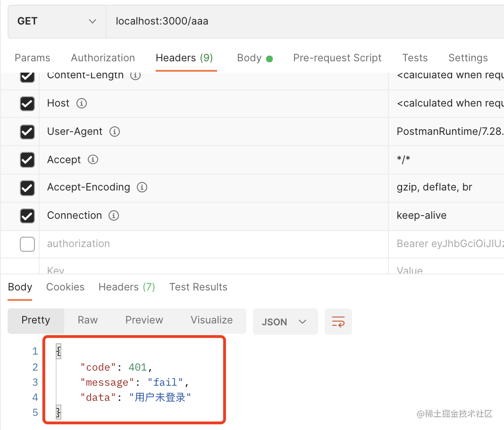Click the info icon next to Host
The image size is (504, 430).
click(82, 103)
